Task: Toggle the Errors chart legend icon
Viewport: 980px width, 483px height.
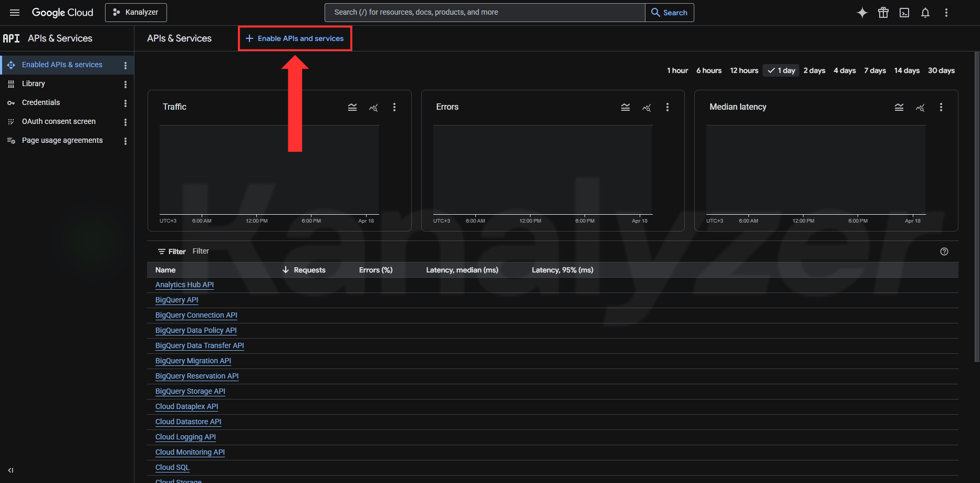Action: click(x=625, y=107)
